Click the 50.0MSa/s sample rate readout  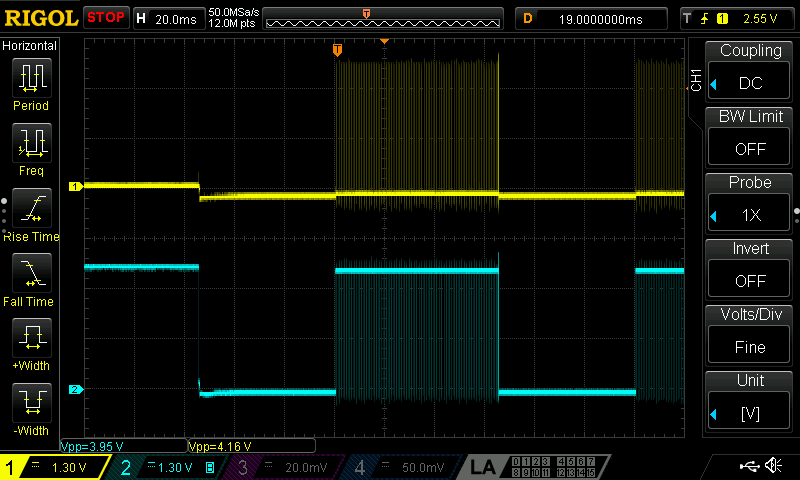pos(234,12)
